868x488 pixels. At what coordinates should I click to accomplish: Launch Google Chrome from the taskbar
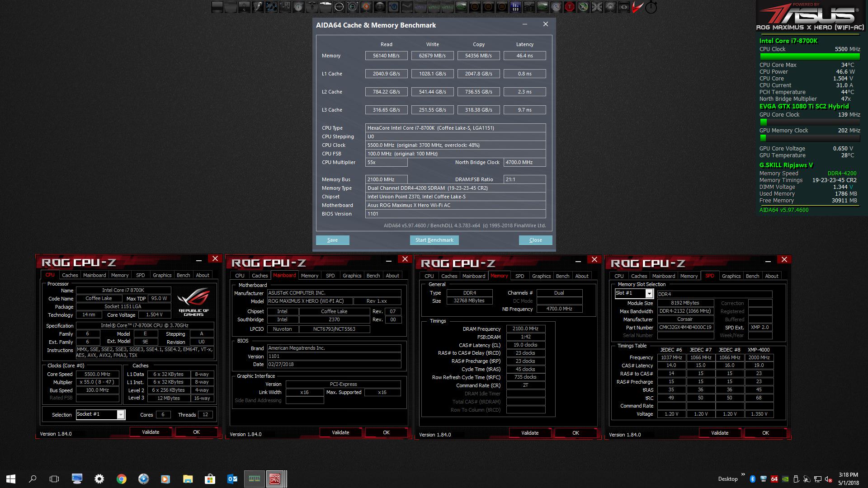[x=121, y=479]
